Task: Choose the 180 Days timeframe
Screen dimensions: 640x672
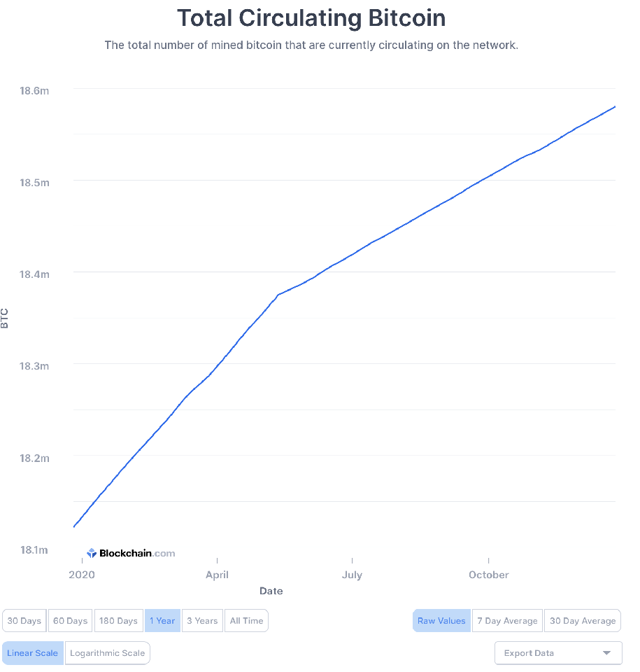Action: pos(118,621)
